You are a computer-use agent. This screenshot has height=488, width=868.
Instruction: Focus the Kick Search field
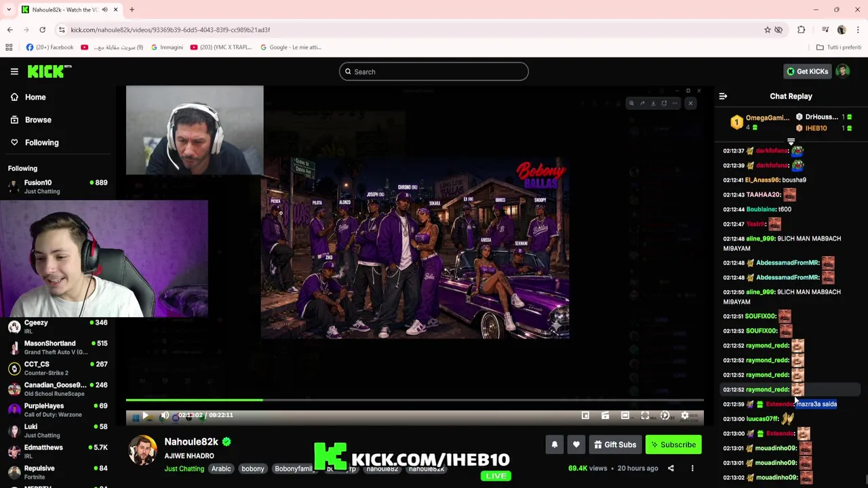433,72
